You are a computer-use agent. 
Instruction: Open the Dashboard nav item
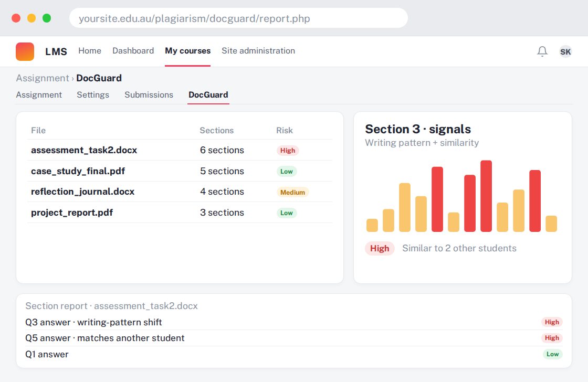133,50
